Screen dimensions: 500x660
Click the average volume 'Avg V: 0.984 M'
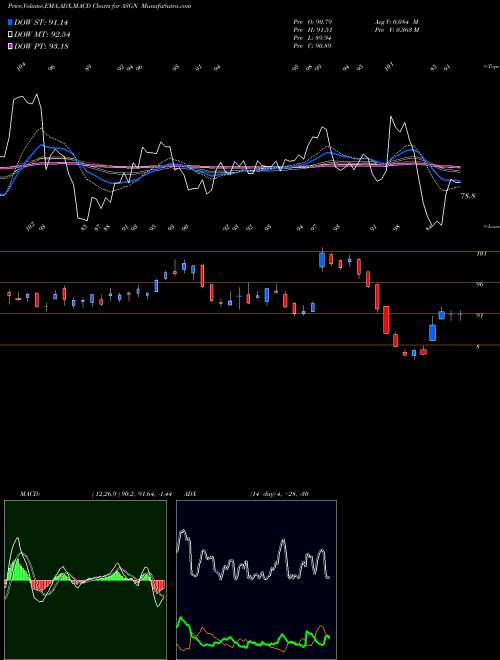(x=396, y=21)
